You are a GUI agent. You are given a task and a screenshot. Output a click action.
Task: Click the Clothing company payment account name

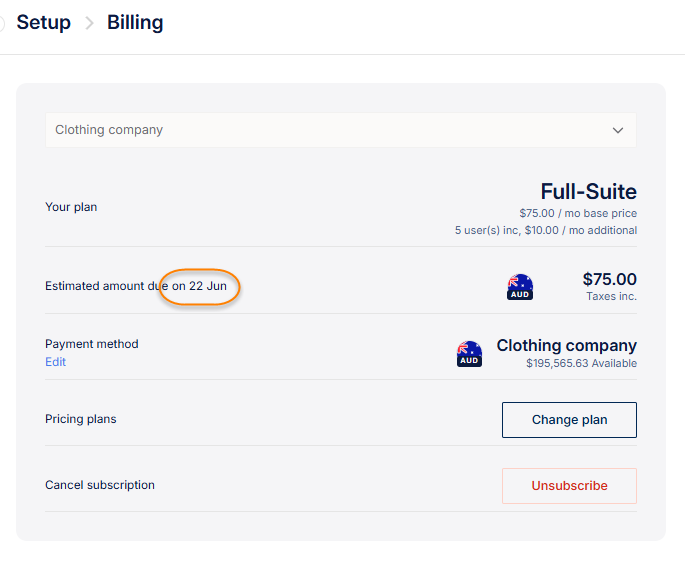[567, 346]
